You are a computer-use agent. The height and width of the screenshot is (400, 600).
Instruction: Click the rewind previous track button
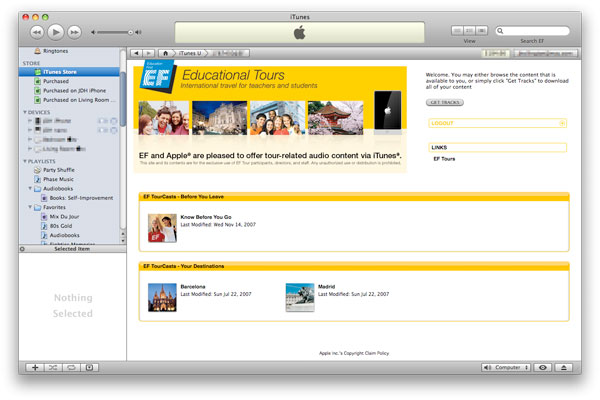click(x=37, y=33)
